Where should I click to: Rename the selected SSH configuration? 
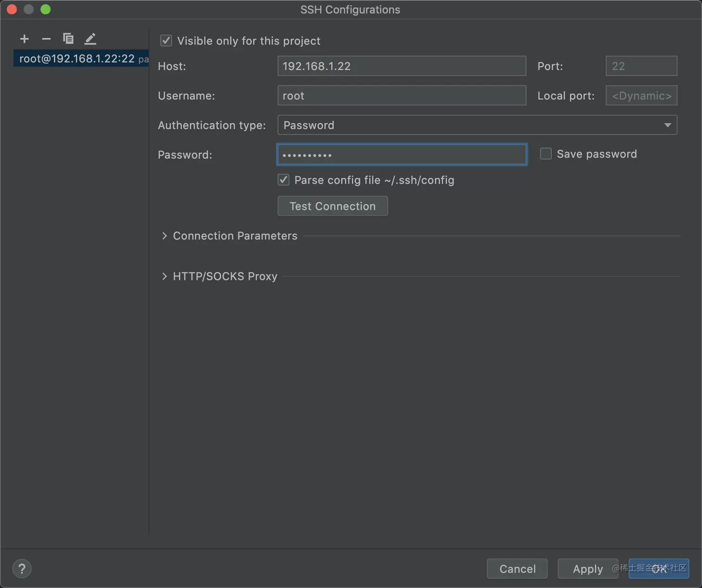point(91,39)
